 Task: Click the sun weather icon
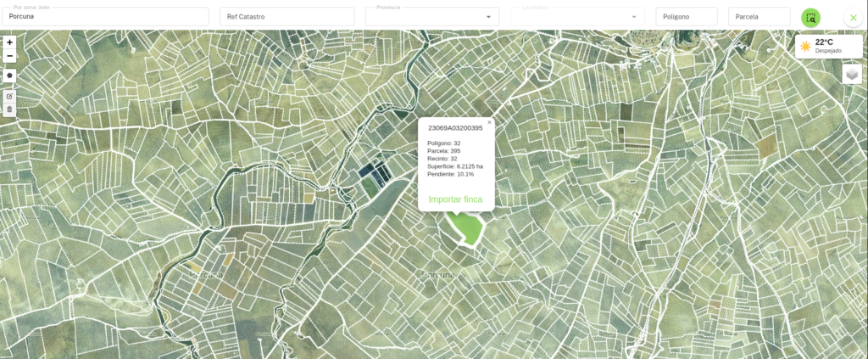coord(805,47)
